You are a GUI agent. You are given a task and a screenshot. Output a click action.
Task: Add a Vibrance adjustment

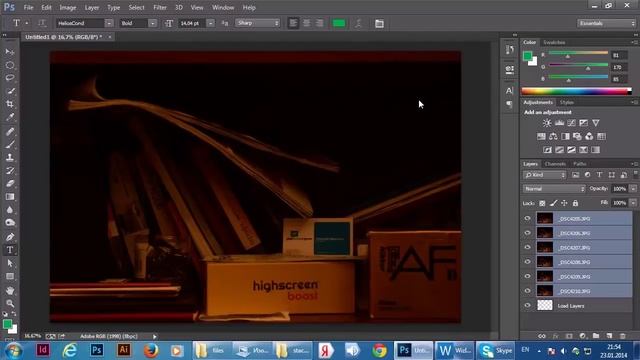pyautogui.click(x=596, y=123)
